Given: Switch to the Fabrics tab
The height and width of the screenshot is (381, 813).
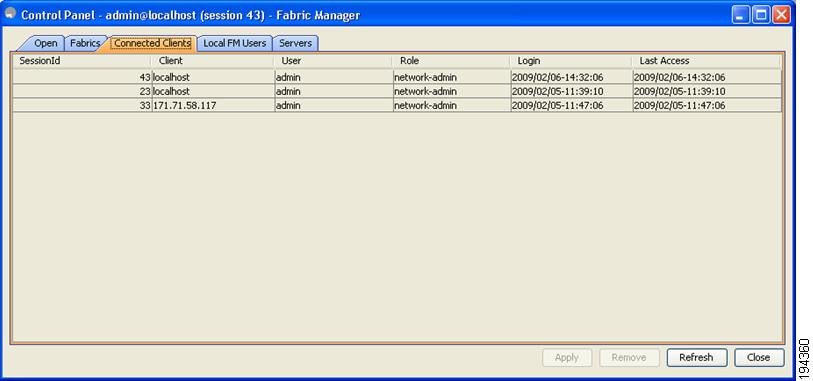Looking at the screenshot, I should (x=85, y=44).
